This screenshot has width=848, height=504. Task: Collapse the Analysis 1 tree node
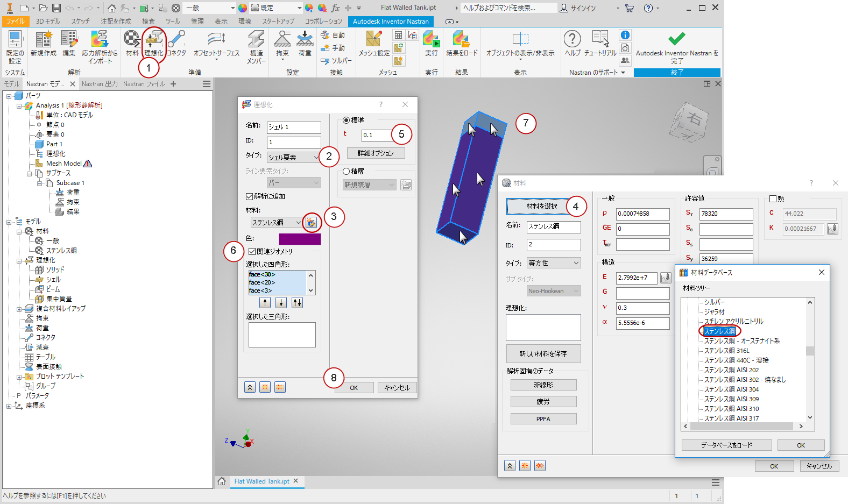(x=19, y=105)
